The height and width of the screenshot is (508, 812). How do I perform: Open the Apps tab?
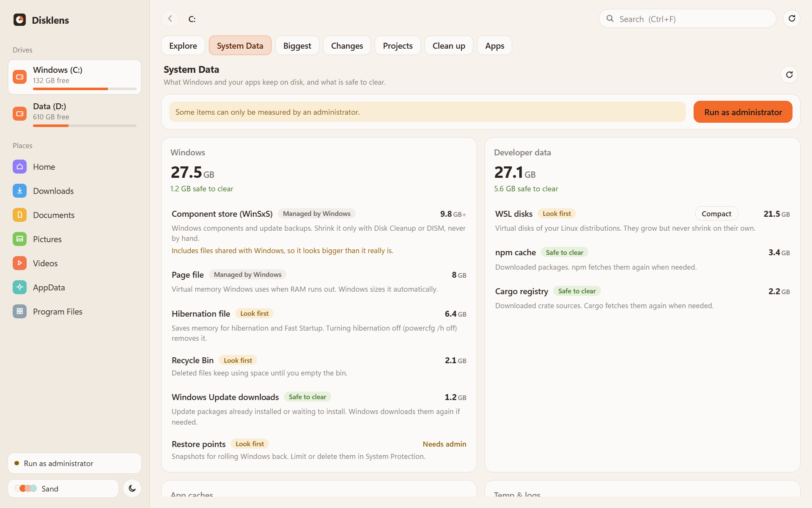[x=494, y=46]
